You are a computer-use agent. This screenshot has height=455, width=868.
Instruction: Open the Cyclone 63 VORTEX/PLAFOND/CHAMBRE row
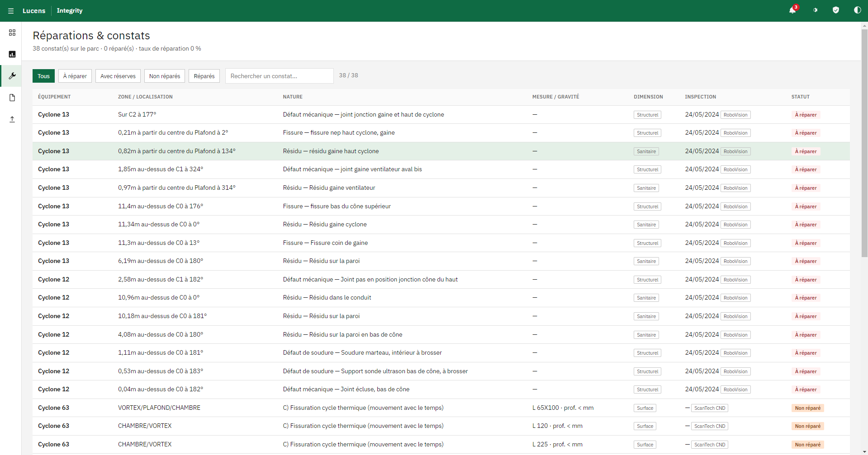coord(441,408)
